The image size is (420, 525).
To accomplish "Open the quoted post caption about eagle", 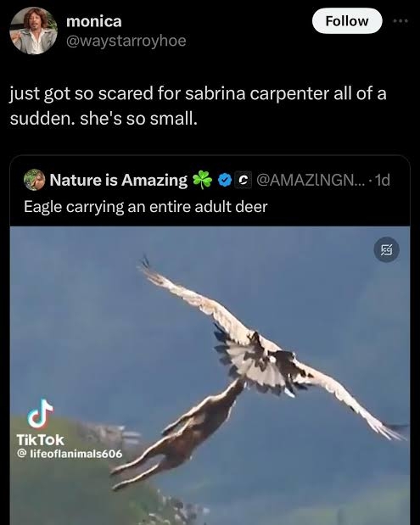I will [145, 207].
